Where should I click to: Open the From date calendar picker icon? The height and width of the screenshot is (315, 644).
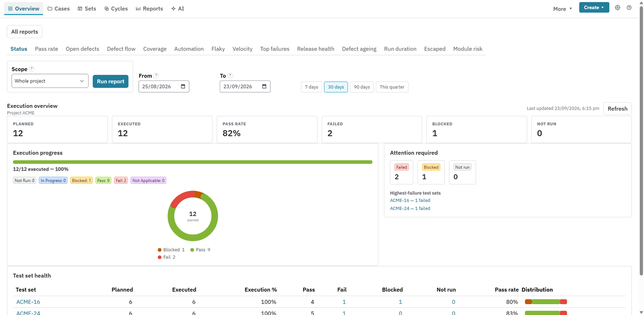183,86
